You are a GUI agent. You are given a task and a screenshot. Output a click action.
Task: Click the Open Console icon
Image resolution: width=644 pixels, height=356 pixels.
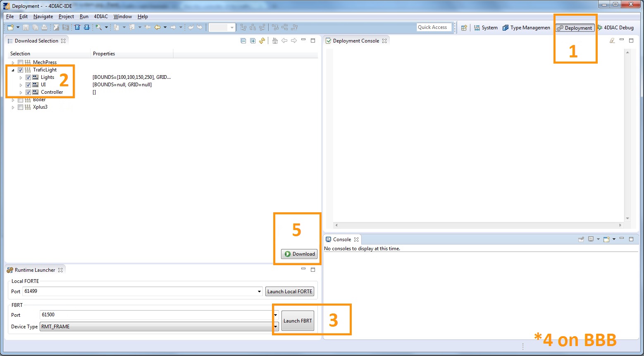606,239
